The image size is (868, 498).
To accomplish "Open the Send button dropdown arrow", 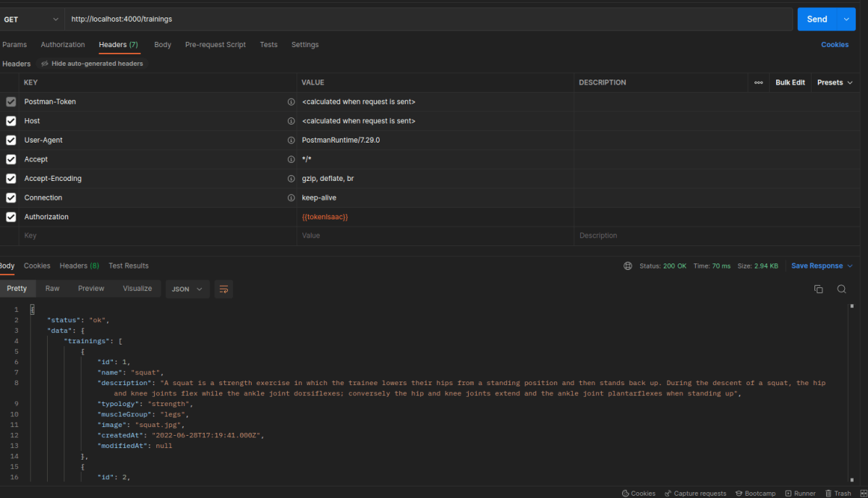I will (846, 19).
